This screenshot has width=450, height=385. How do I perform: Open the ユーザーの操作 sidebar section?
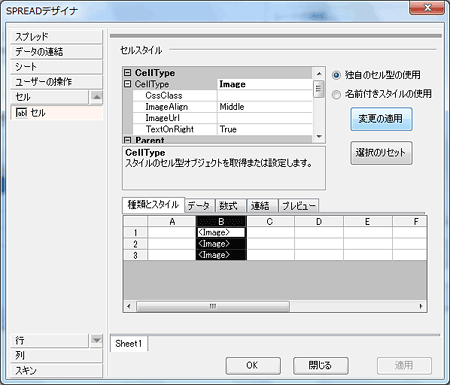pyautogui.click(x=56, y=82)
